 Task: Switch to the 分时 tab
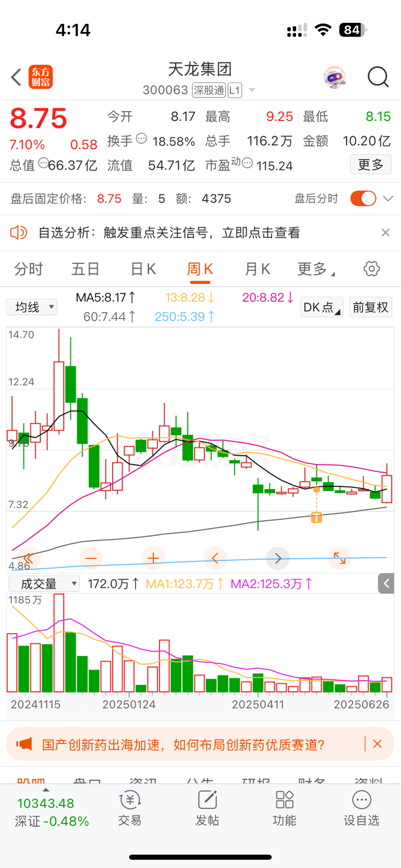29,269
